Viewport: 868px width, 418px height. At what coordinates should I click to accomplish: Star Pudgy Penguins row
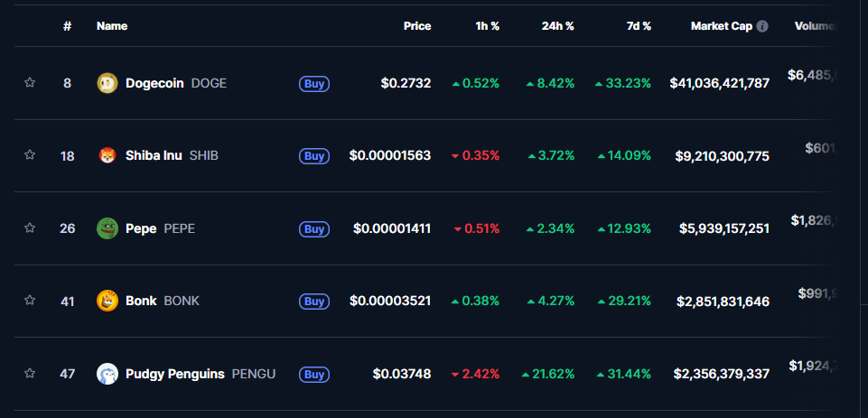click(30, 374)
